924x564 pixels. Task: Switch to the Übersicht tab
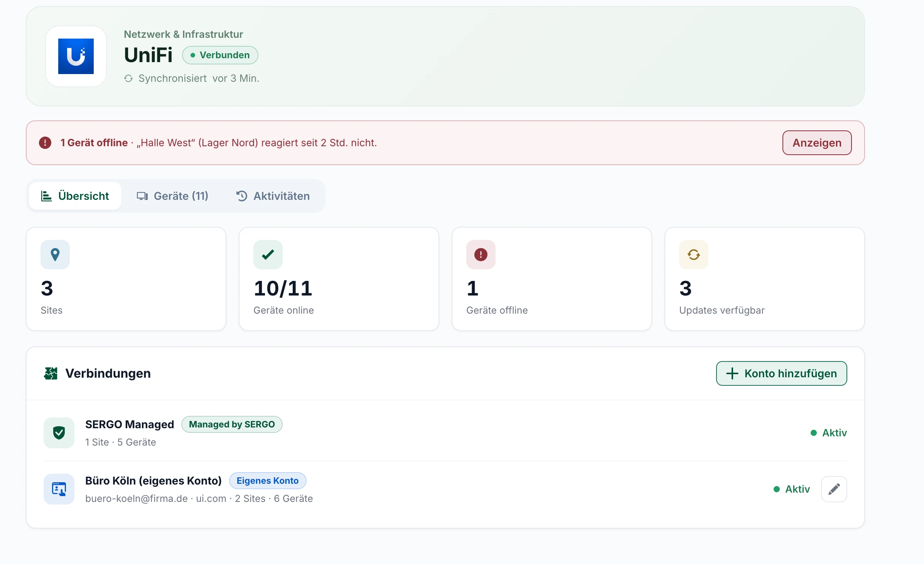pyautogui.click(x=75, y=196)
